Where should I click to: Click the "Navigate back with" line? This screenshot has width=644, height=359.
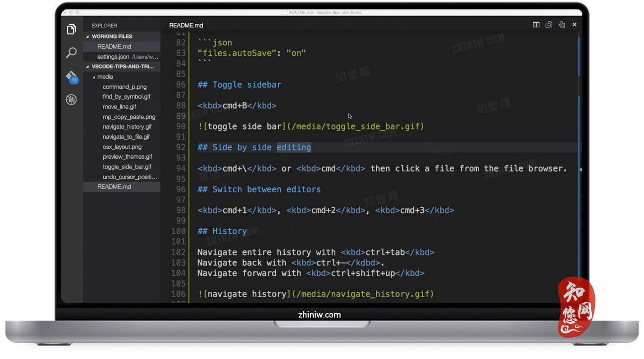(291, 263)
